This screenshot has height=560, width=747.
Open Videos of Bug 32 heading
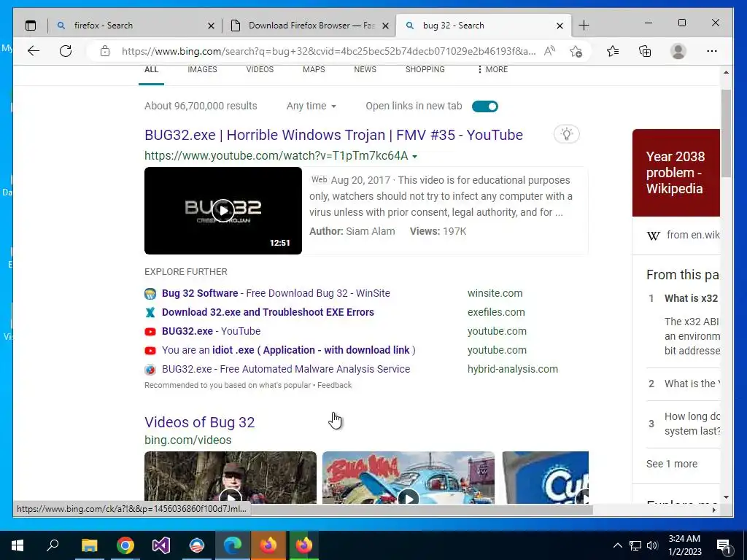tap(200, 422)
